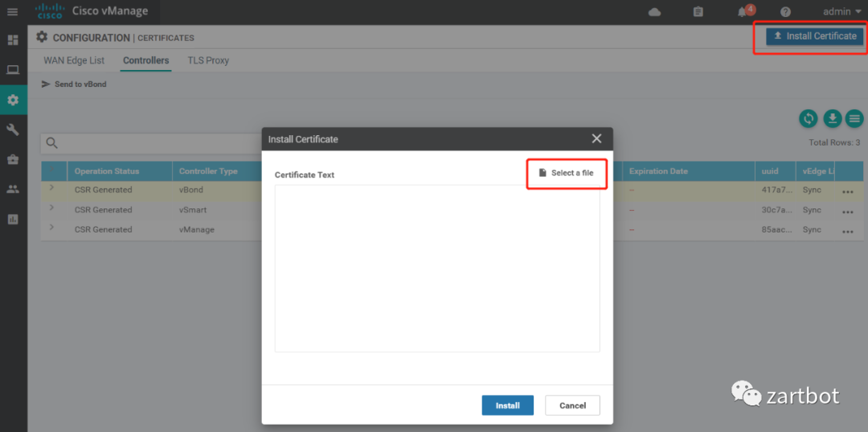This screenshot has height=432, width=868.
Task: Open the Dashboard sidebar icon
Action: 13,40
